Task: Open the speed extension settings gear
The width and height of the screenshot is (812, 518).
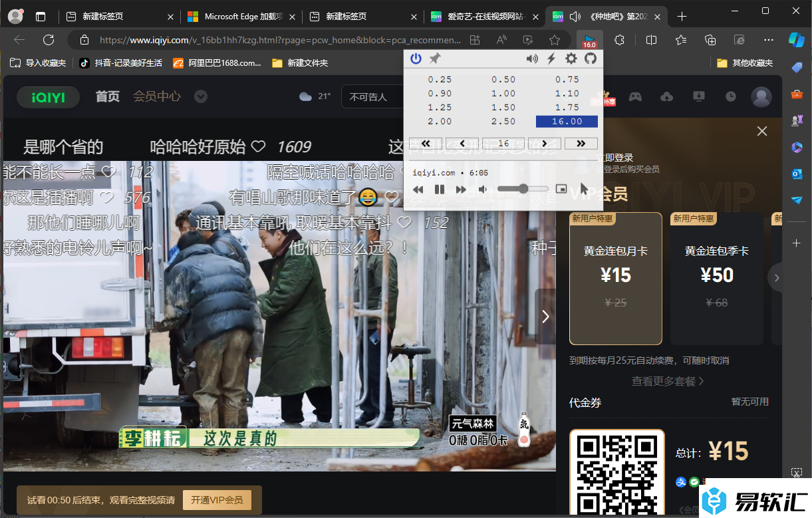Action: (x=571, y=59)
